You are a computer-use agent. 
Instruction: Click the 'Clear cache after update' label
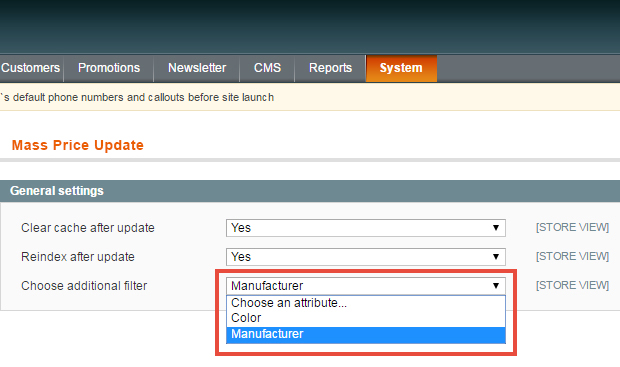point(88,228)
